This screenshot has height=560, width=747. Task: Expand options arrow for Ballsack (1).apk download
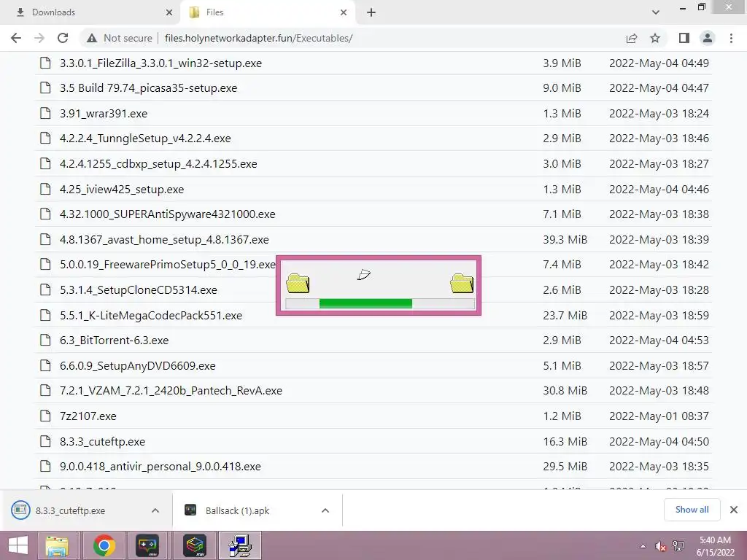(x=325, y=510)
